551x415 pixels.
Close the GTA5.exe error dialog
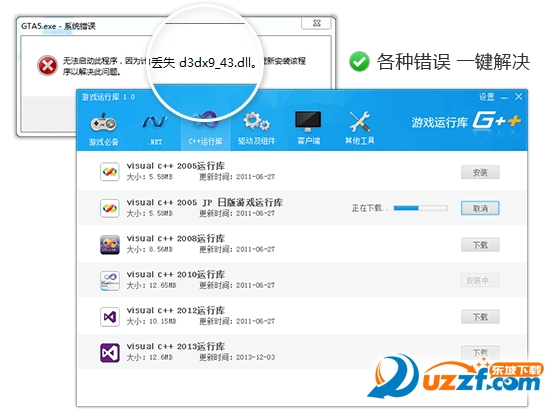[x=317, y=23]
